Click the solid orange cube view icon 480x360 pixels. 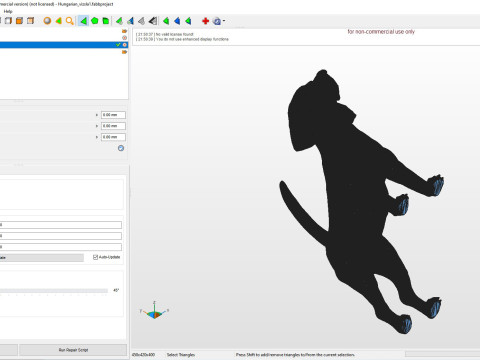click(19, 21)
